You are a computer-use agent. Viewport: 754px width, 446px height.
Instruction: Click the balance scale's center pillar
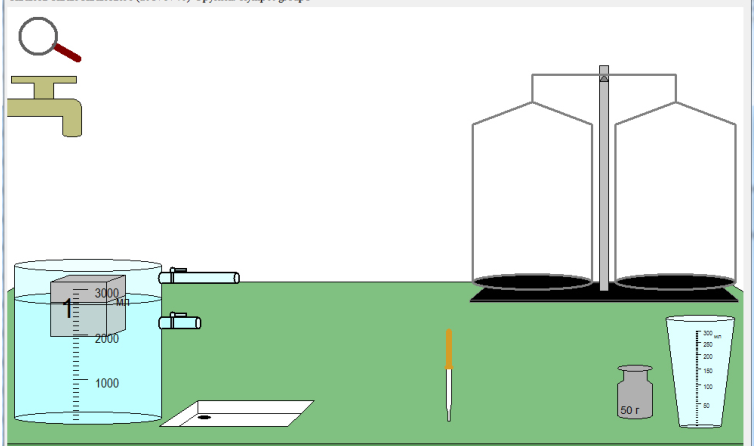point(604,178)
